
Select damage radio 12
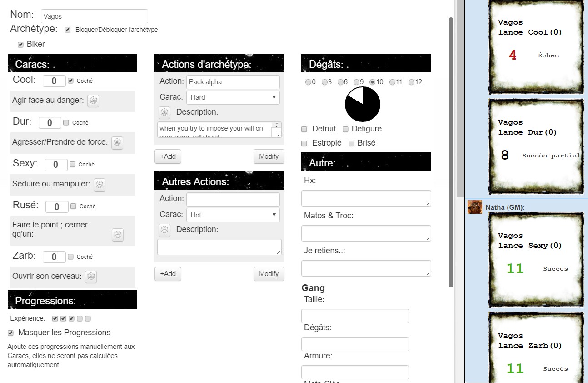point(411,82)
